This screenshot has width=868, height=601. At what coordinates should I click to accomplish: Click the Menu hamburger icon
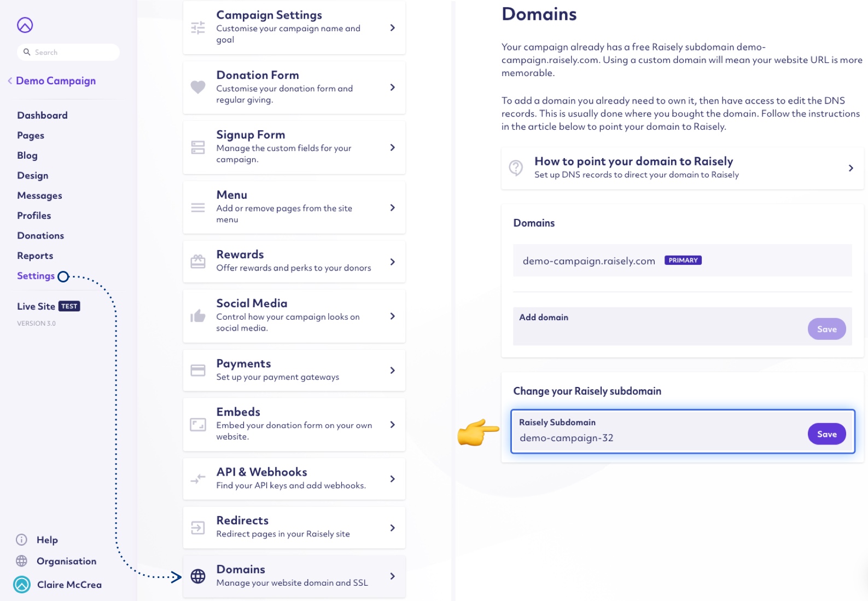click(x=198, y=207)
